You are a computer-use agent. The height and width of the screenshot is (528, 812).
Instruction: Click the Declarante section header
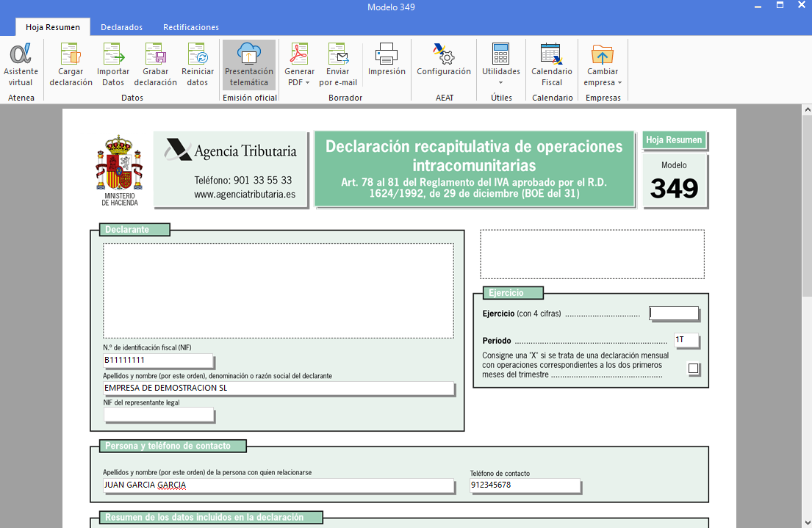point(134,229)
